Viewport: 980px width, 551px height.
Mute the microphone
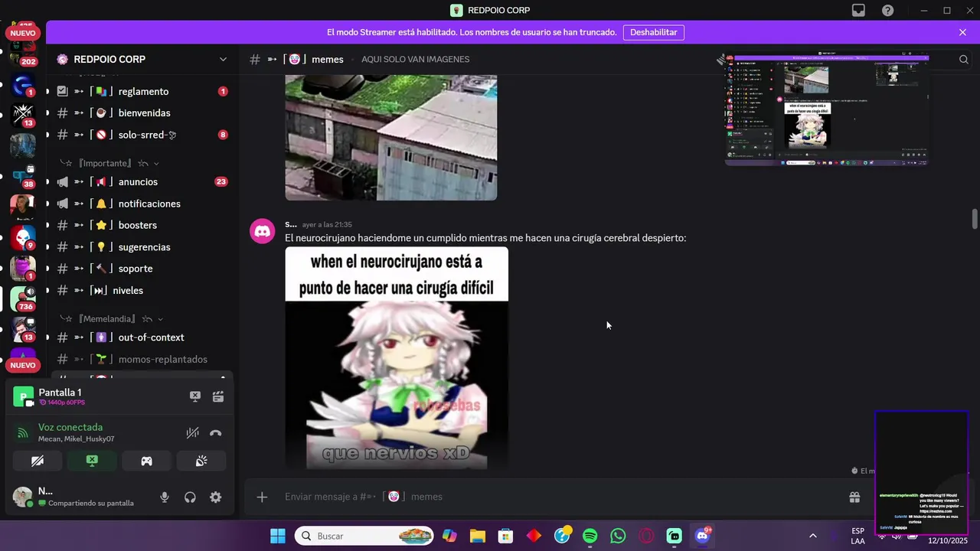tap(165, 497)
